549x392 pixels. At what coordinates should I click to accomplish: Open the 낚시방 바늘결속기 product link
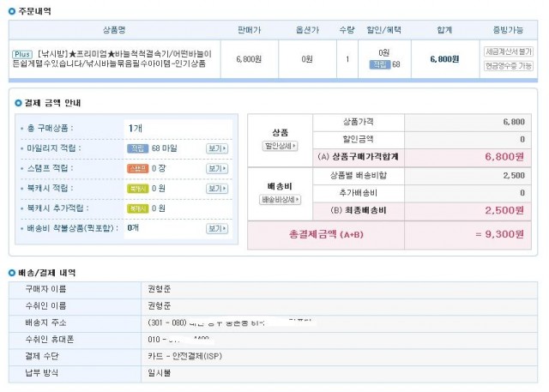[112, 59]
